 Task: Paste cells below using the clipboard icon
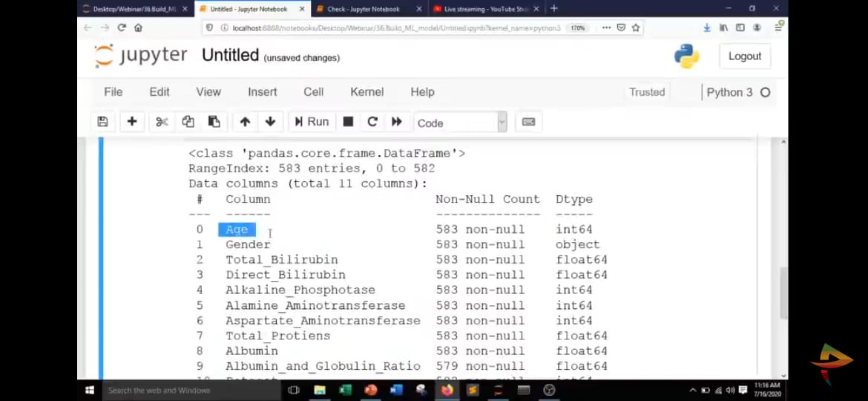coord(214,122)
